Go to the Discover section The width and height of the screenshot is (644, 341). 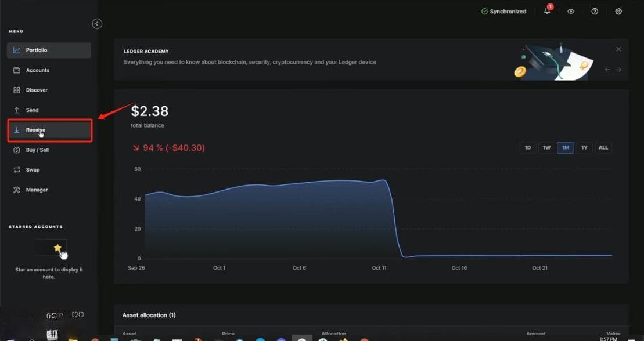(49, 90)
